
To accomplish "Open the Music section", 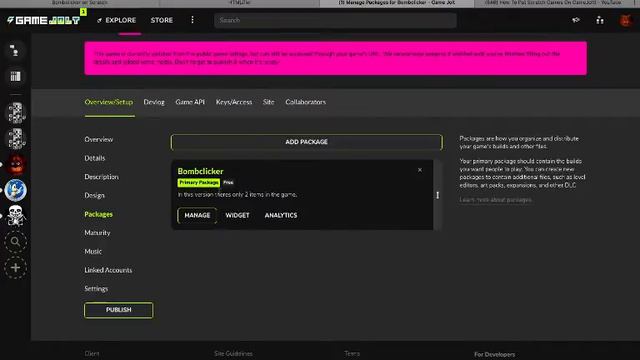I will click(93, 251).
